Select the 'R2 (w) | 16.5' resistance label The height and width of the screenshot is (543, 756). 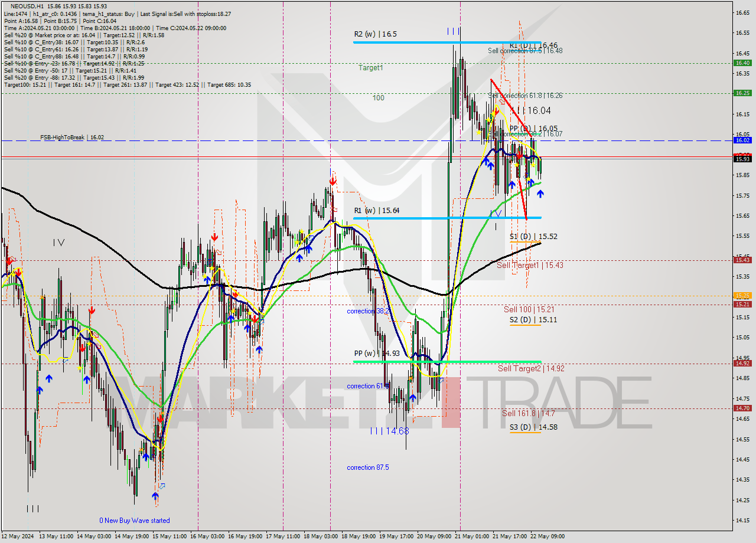tap(376, 34)
